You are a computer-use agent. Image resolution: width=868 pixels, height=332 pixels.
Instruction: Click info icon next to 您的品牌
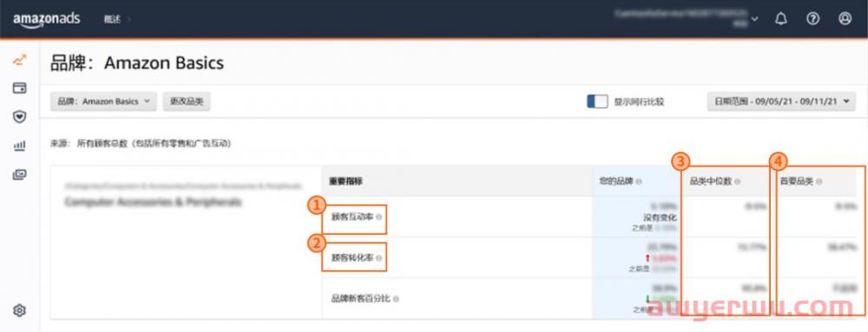638,182
